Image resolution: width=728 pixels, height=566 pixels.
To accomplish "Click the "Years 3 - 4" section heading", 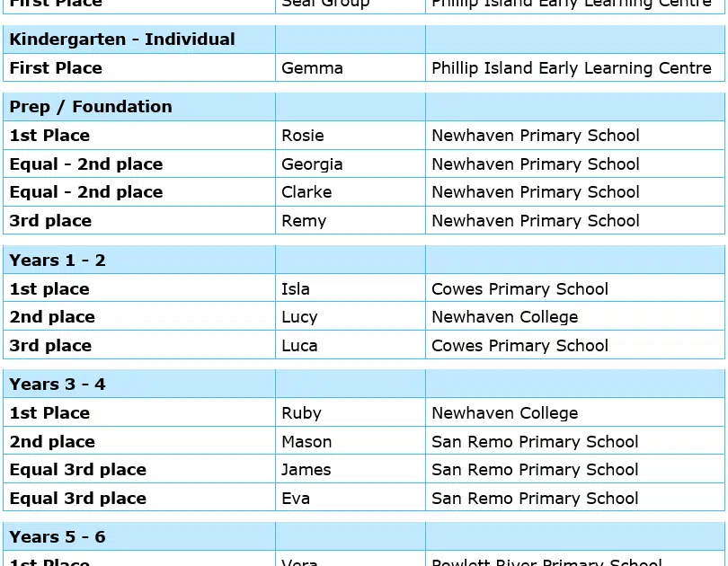I will pos(58,385).
